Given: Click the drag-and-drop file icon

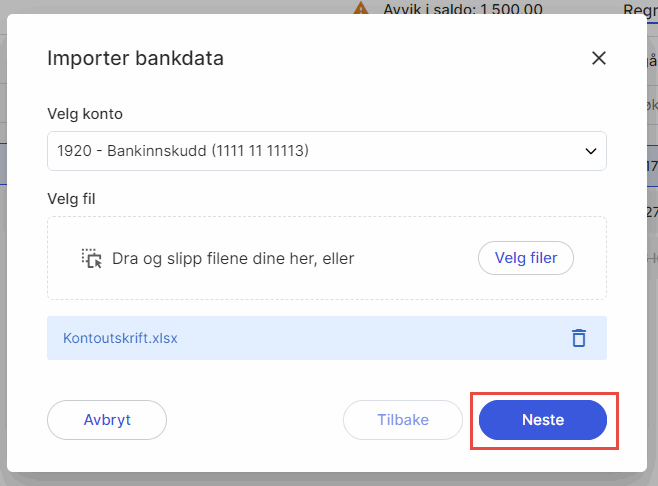Looking at the screenshot, I should pos(92,259).
